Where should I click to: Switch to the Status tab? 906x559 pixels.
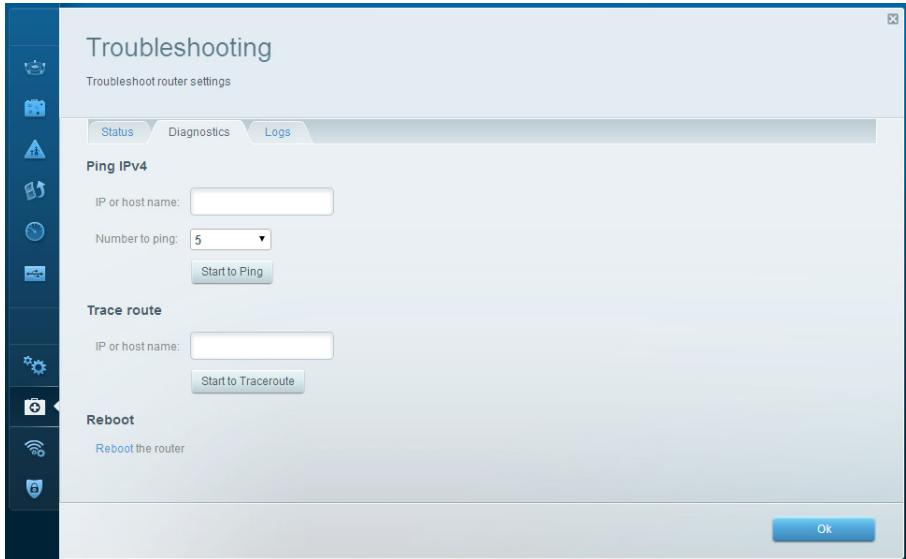[117, 132]
